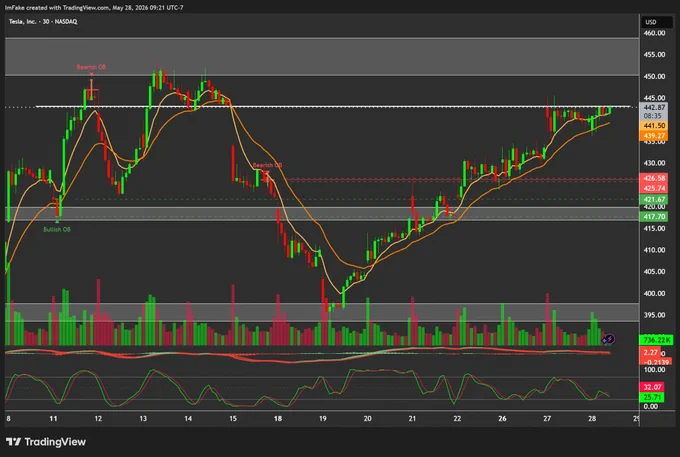The height and width of the screenshot is (457, 680).
Task: Click the 395.00 price scale label
Action: pos(654,315)
